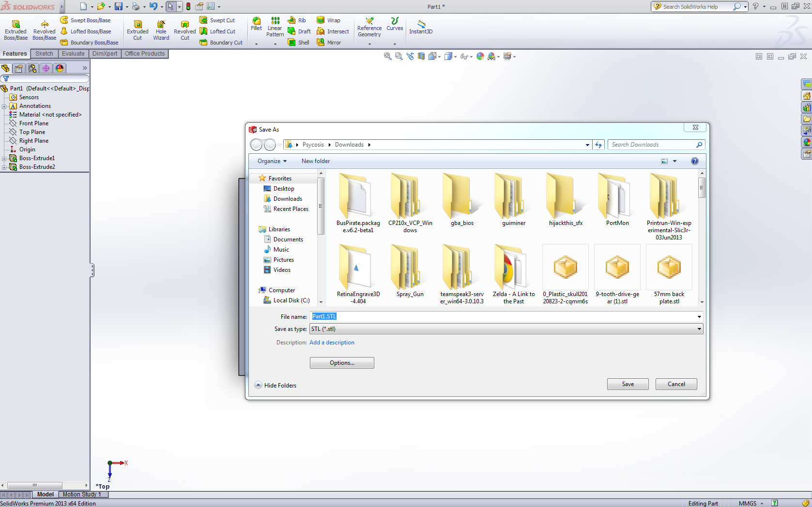The height and width of the screenshot is (507, 812).
Task: Open the MMGS units menu in status bar
Action: pos(751,503)
